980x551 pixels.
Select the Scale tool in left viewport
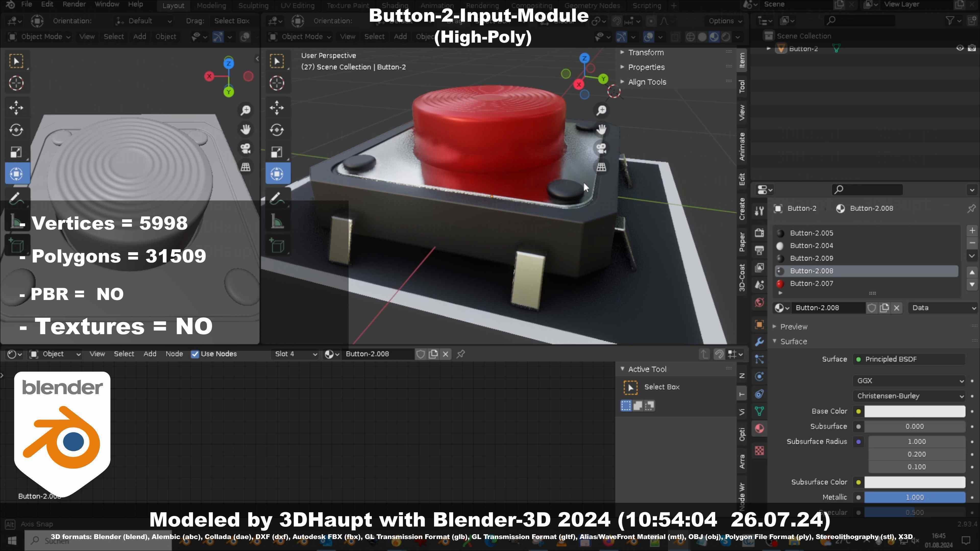click(x=16, y=152)
